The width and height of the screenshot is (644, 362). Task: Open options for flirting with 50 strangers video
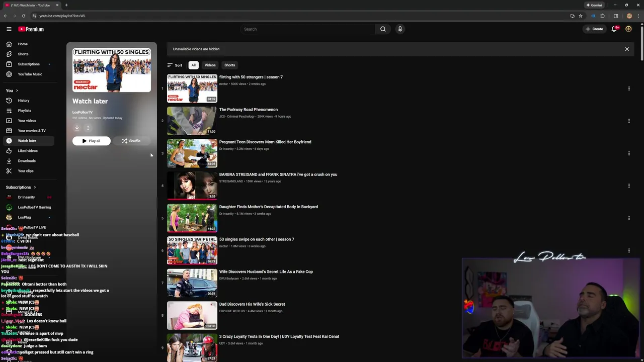pos(628,88)
